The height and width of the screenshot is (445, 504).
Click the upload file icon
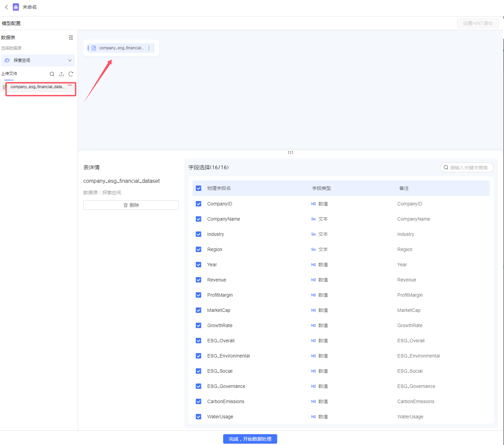click(x=61, y=74)
